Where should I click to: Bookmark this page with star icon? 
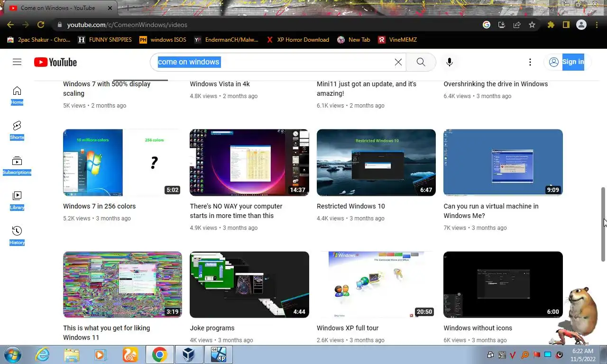click(x=532, y=25)
